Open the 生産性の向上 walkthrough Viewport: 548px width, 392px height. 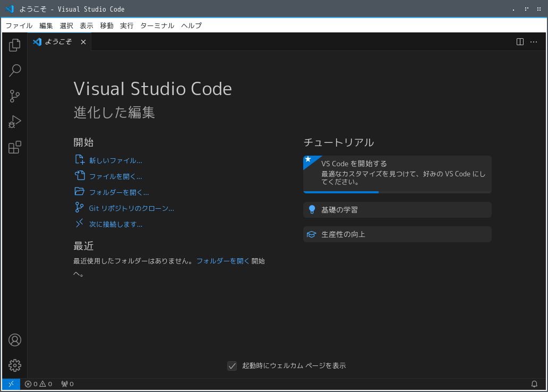397,234
